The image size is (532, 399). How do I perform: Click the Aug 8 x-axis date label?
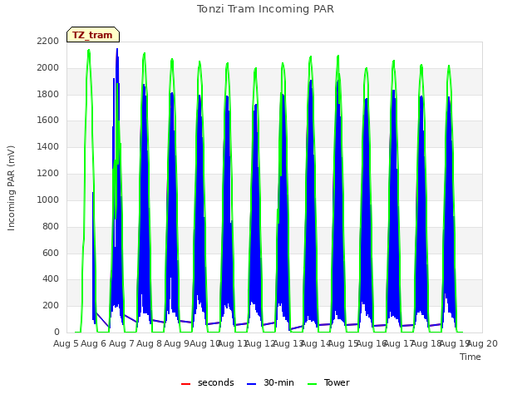click(150, 343)
